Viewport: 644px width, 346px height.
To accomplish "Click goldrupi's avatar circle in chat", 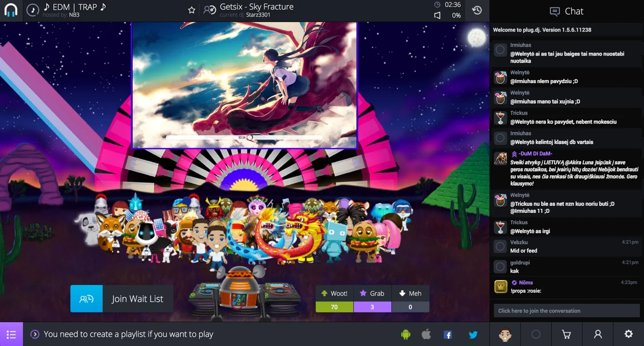I will click(500, 267).
